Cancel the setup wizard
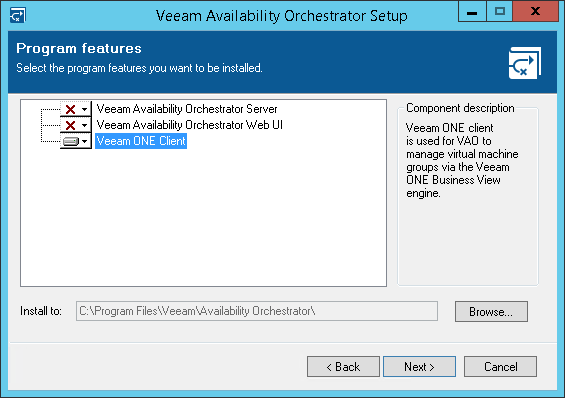This screenshot has height=398, width=565. pos(500,367)
